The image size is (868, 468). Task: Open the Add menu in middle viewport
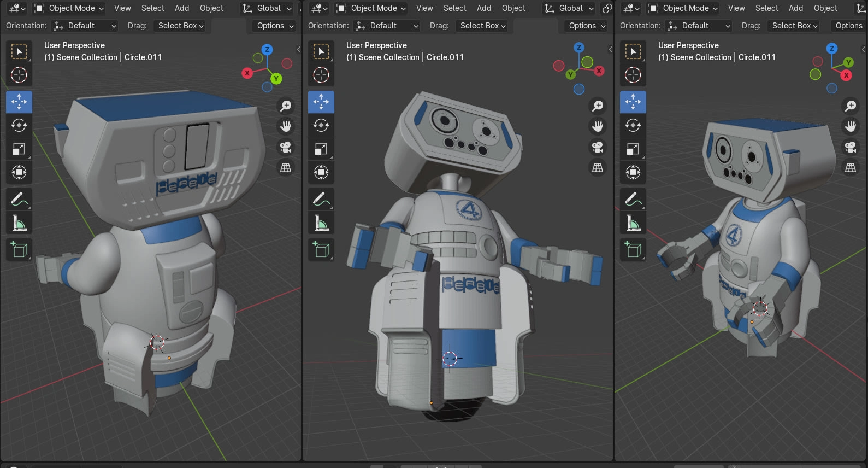click(x=483, y=8)
